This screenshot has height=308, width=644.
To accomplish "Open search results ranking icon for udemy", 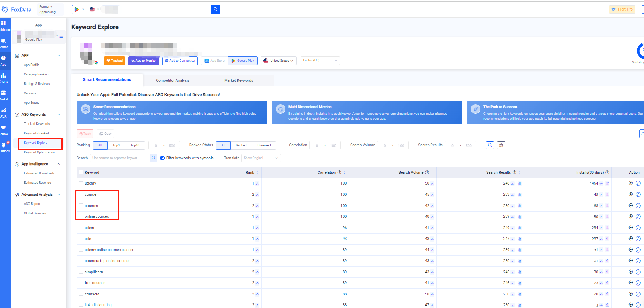I will (520, 183).
